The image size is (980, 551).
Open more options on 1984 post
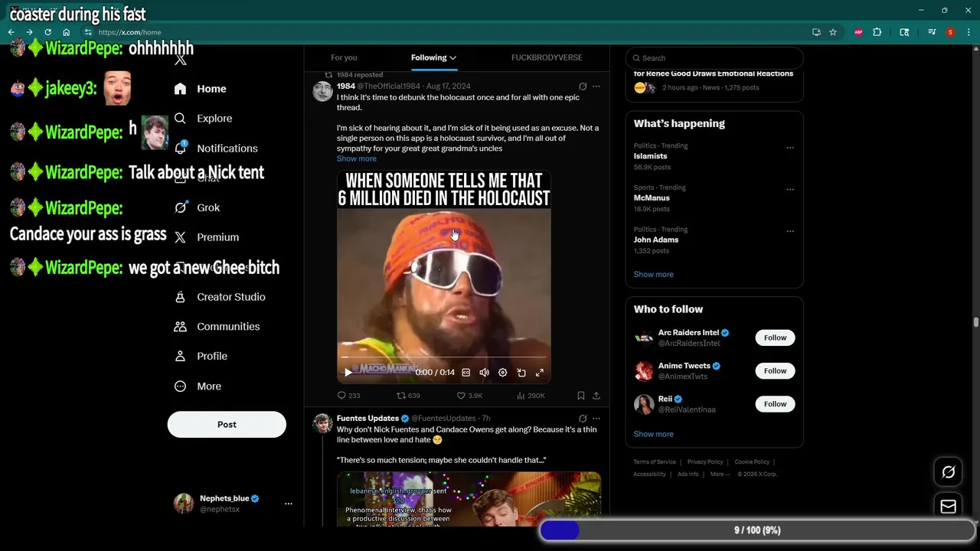[x=596, y=86]
